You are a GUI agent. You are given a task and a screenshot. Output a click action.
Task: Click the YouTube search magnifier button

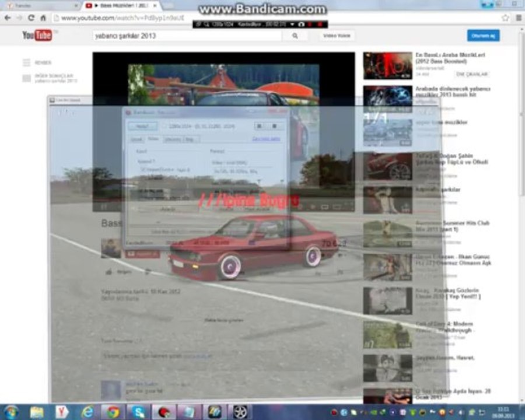tap(295, 36)
